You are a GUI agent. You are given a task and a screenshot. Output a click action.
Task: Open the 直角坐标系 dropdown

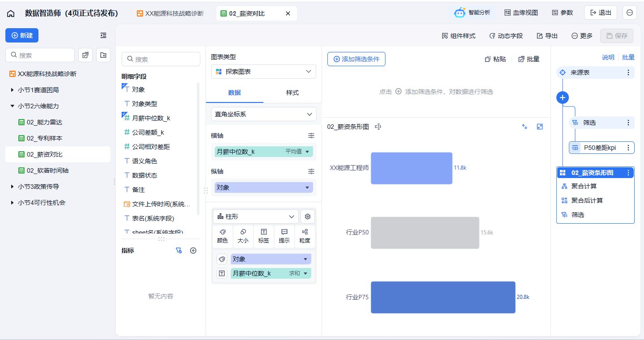pyautogui.click(x=263, y=114)
